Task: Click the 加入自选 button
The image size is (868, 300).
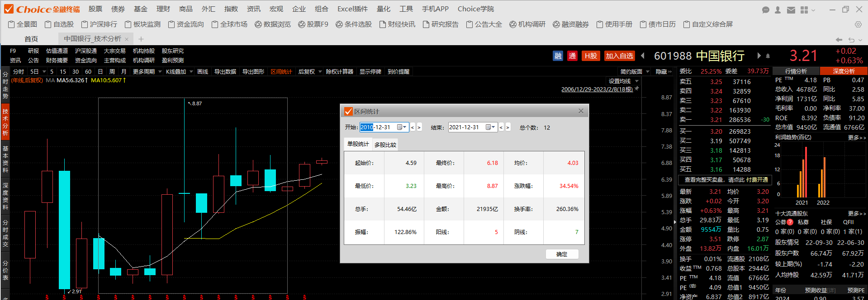Action: (619, 56)
